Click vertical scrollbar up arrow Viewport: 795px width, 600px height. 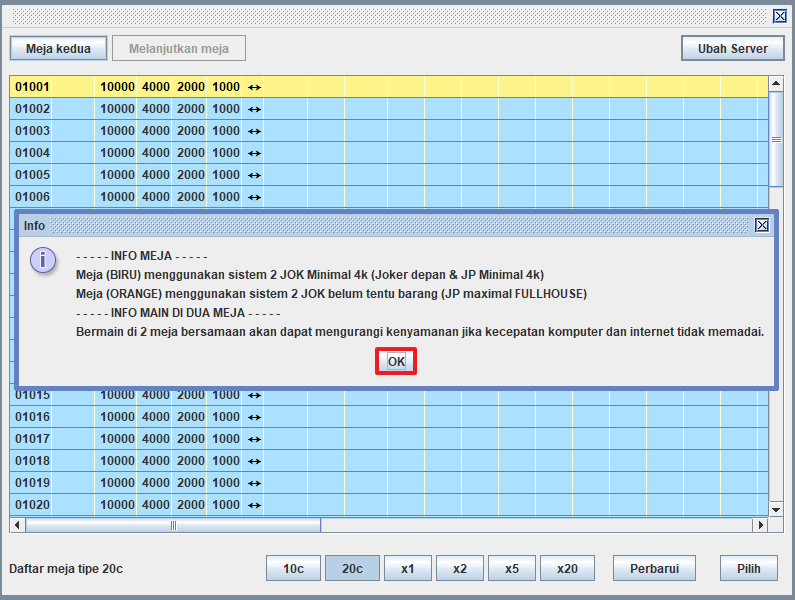click(x=776, y=83)
